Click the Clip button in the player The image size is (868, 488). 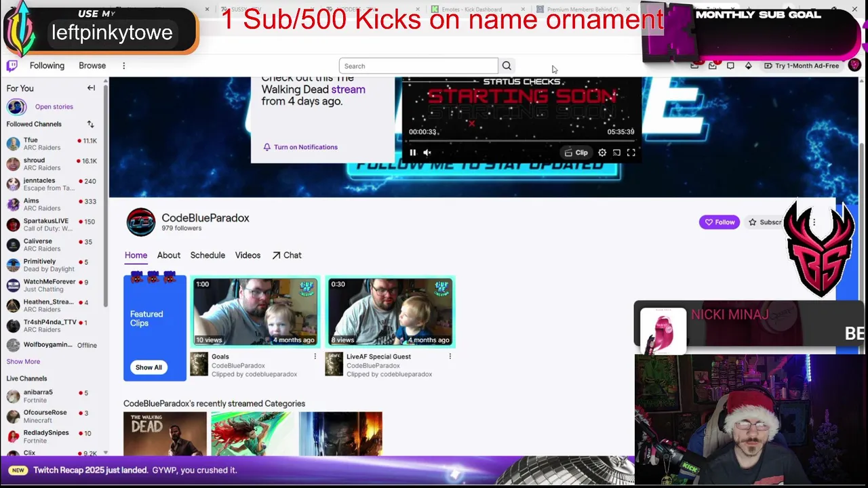click(576, 152)
